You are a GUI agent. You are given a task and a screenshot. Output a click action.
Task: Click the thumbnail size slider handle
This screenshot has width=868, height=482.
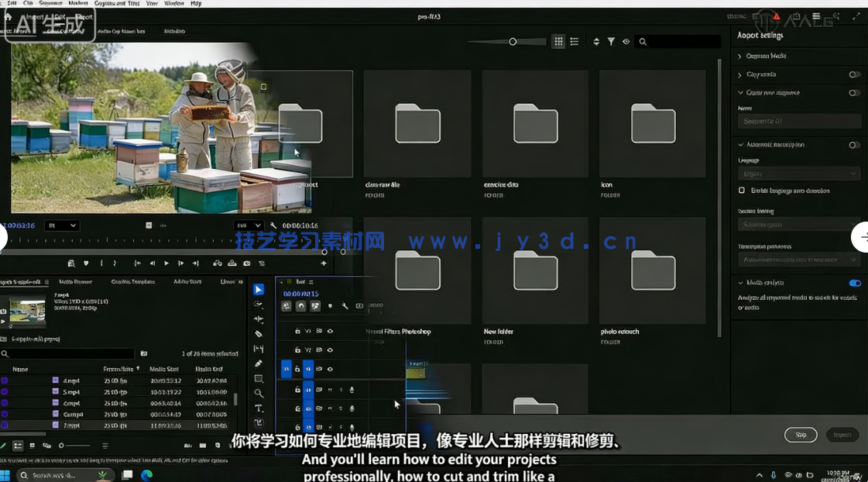pos(512,41)
